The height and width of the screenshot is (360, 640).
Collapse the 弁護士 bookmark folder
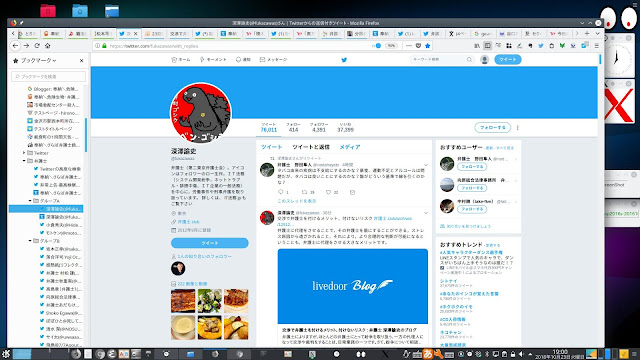coord(24,161)
